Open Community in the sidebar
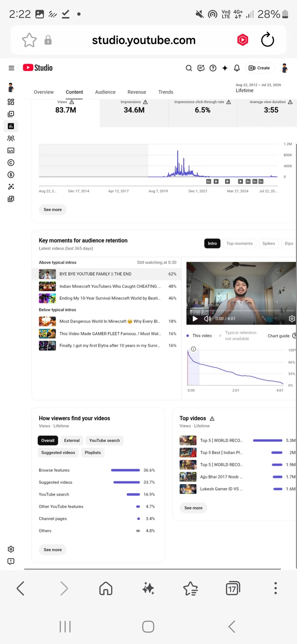This screenshot has width=297, height=644. click(x=11, y=138)
